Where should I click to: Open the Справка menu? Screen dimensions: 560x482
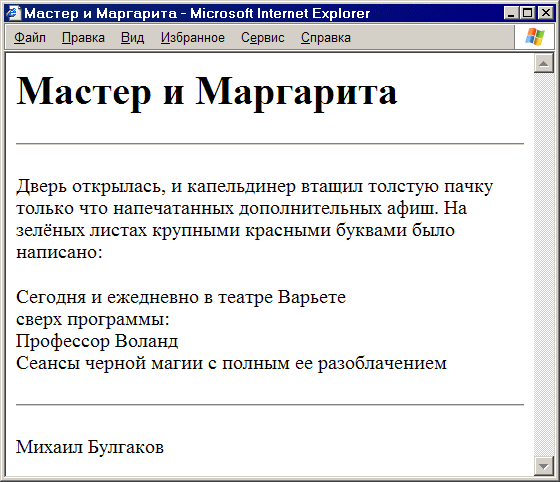pos(326,37)
